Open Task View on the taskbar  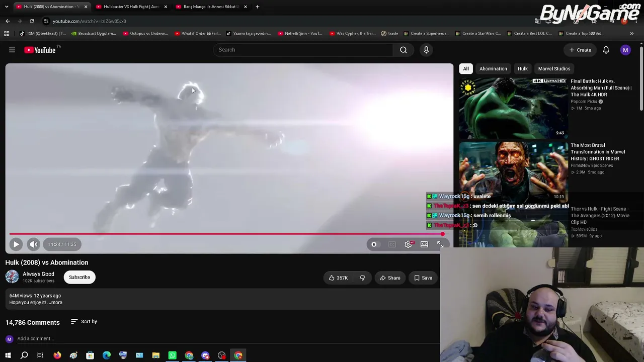(40, 355)
